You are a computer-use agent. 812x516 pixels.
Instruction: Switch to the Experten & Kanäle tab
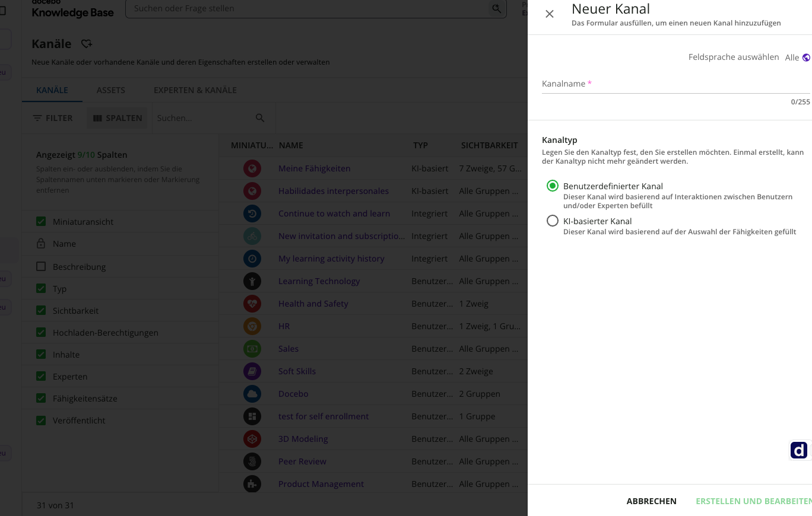(195, 90)
